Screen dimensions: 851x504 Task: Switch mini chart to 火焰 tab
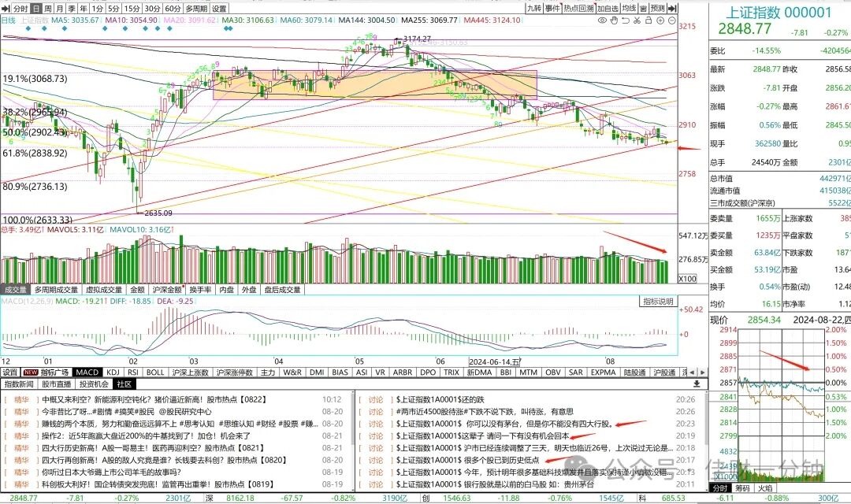[765, 487]
